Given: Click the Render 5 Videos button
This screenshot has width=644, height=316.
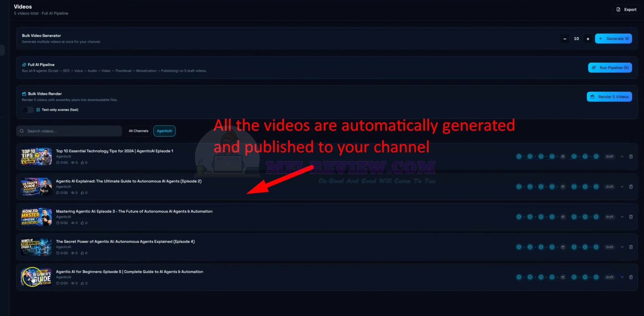Looking at the screenshot, I should click(x=609, y=97).
